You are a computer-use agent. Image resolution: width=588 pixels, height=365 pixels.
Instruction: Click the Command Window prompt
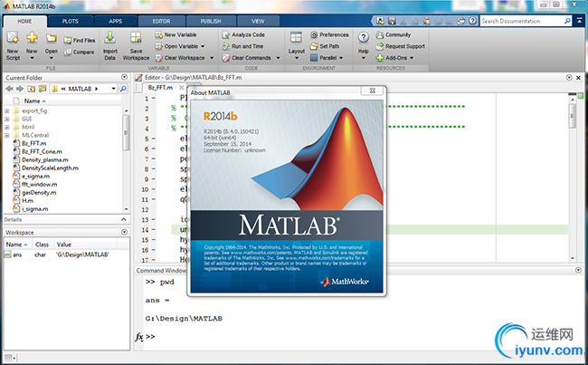click(x=150, y=336)
